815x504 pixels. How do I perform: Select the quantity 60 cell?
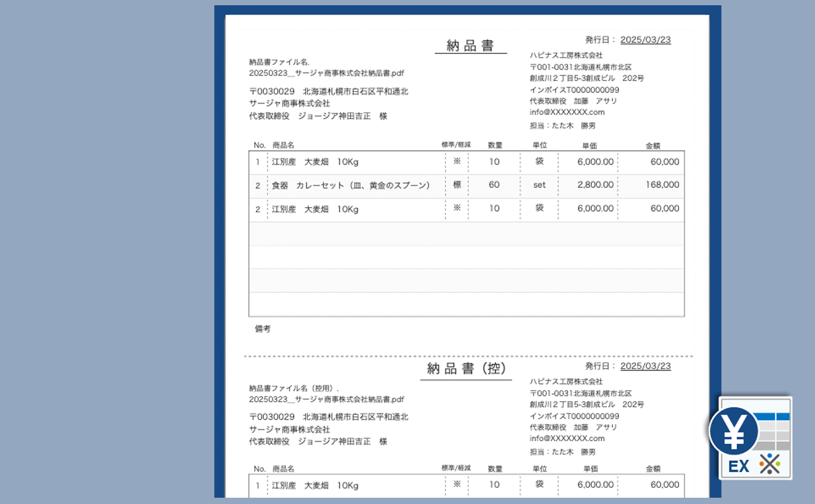point(494,185)
